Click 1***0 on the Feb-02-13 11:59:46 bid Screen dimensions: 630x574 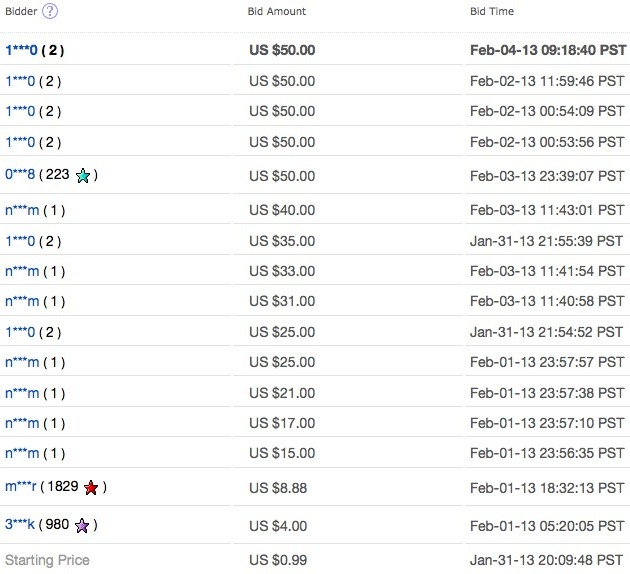[20, 81]
